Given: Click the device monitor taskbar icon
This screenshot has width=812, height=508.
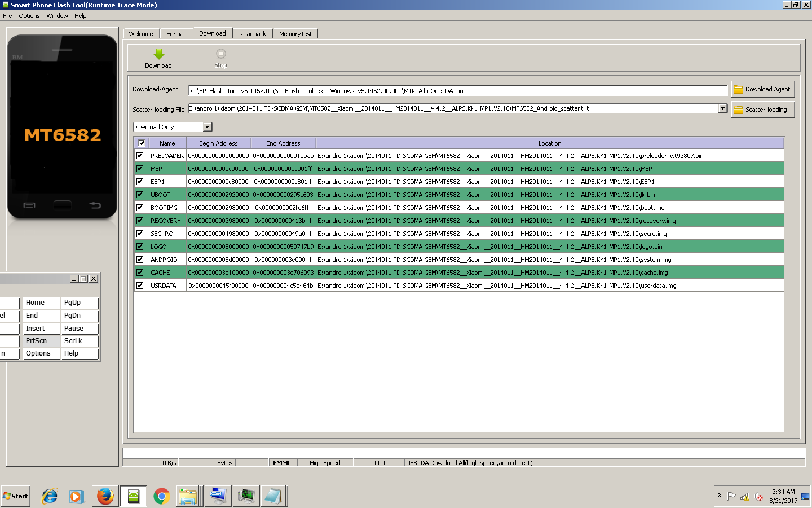Looking at the screenshot, I should pyautogui.click(x=246, y=496).
